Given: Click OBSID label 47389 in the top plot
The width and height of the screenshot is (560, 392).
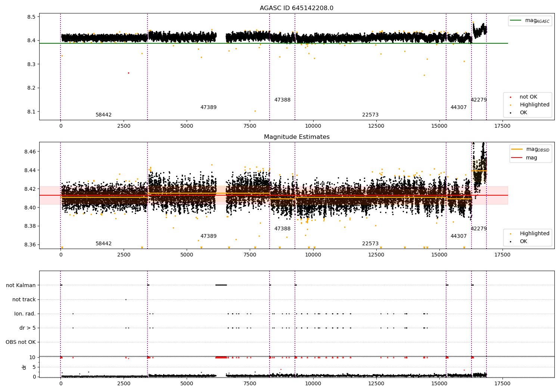Looking at the screenshot, I should pos(208,108).
